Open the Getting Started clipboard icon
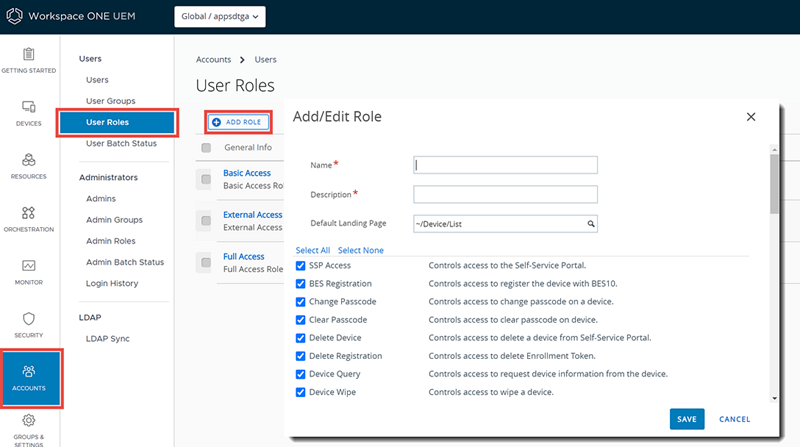This screenshot has width=800, height=447. point(29,54)
